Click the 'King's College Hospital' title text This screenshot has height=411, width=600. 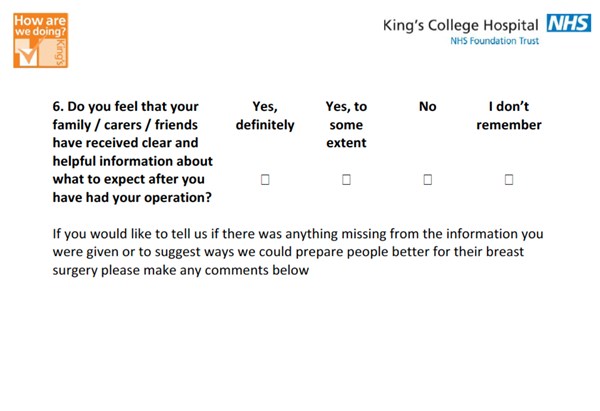[x=461, y=26]
